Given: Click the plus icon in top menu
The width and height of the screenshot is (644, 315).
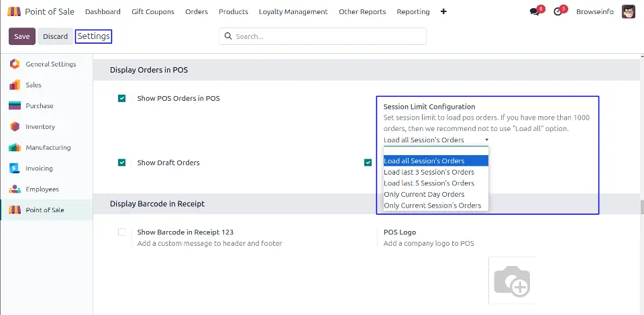Looking at the screenshot, I should (443, 11).
